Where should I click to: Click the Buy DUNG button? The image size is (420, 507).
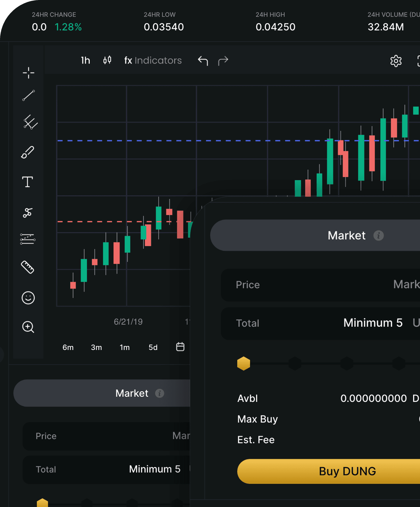(347, 471)
